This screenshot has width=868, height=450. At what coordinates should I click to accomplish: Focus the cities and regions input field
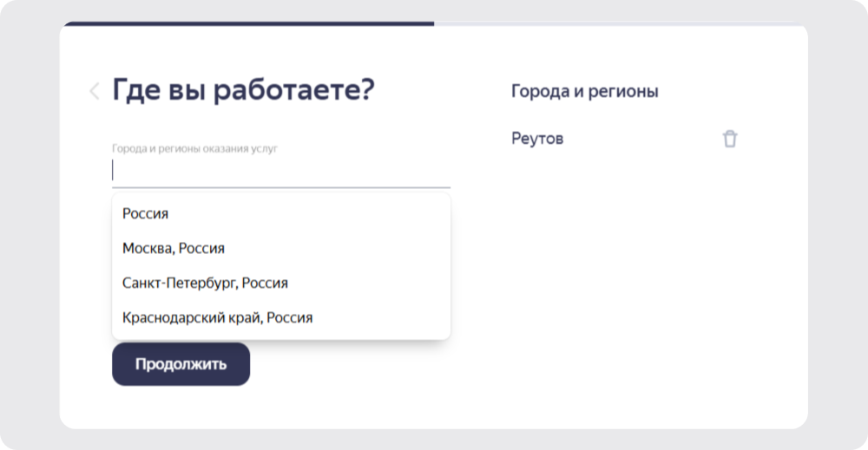tap(281, 171)
